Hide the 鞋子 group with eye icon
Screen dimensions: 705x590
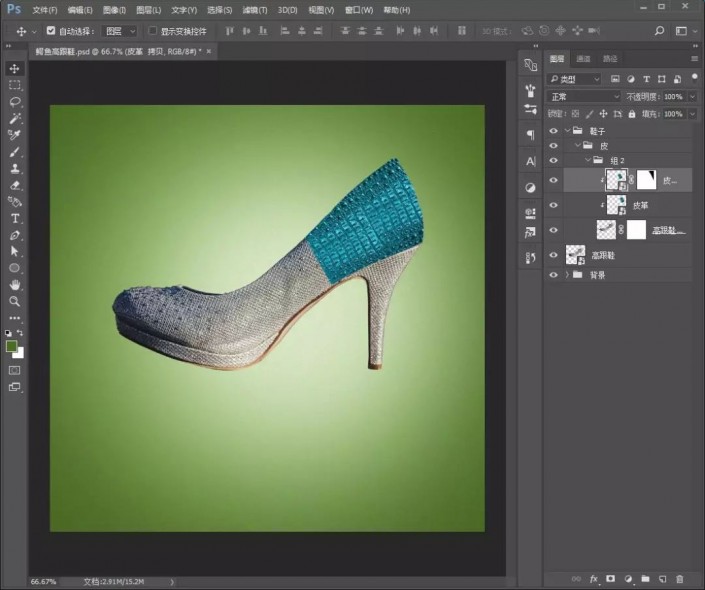pos(553,131)
